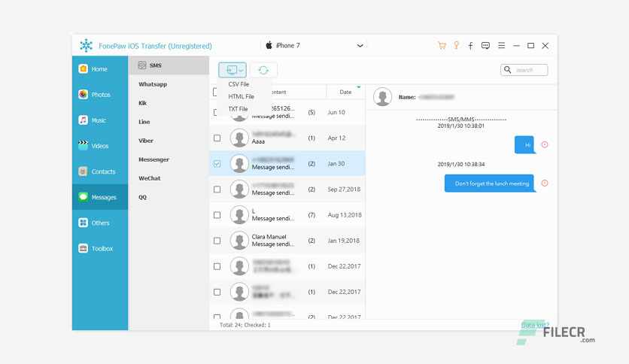
Task: Click the refresh button in toolbar
Action: 263,70
